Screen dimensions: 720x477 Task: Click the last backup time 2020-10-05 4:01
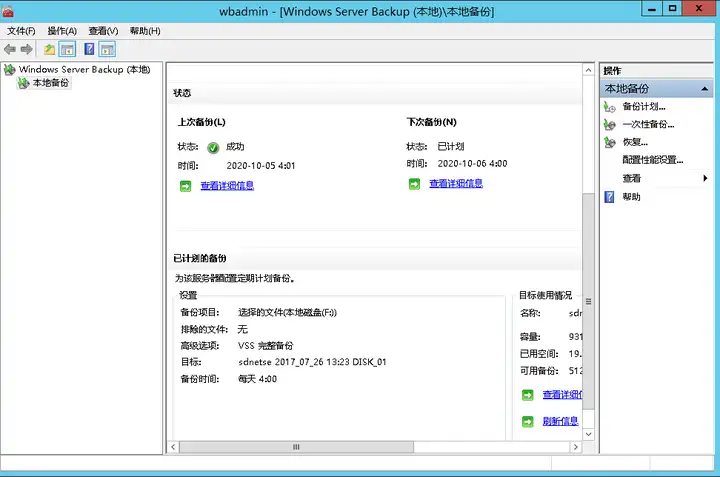261,166
